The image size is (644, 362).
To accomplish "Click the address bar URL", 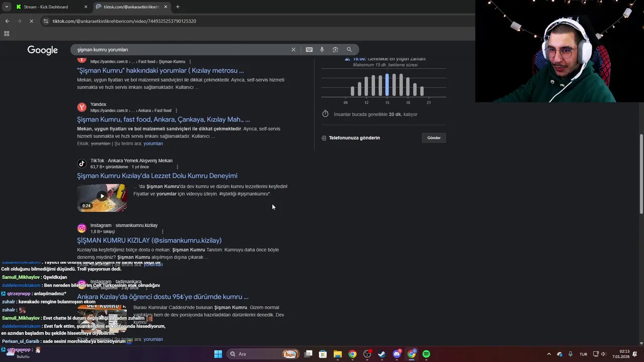I will click(x=124, y=21).
